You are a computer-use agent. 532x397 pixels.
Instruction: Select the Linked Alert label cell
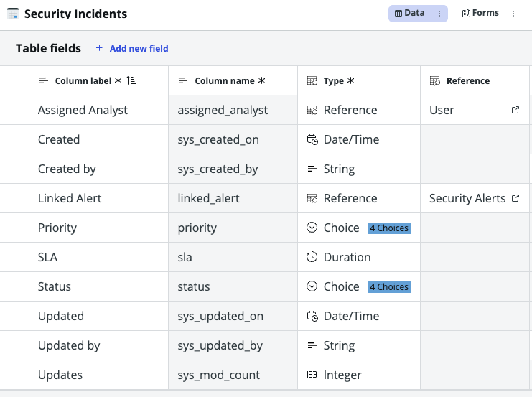tap(99, 198)
